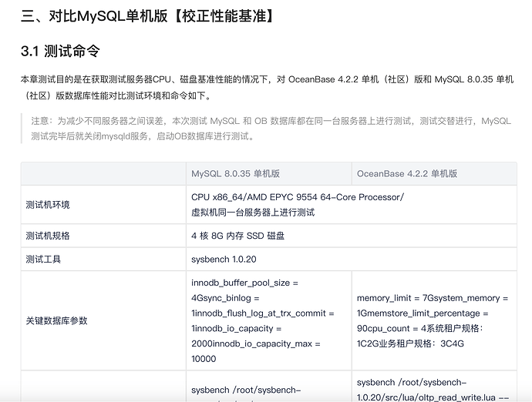Click heading 三、对比MySQL单机版【校正性能基准】
The image size is (532, 402).
147,16
